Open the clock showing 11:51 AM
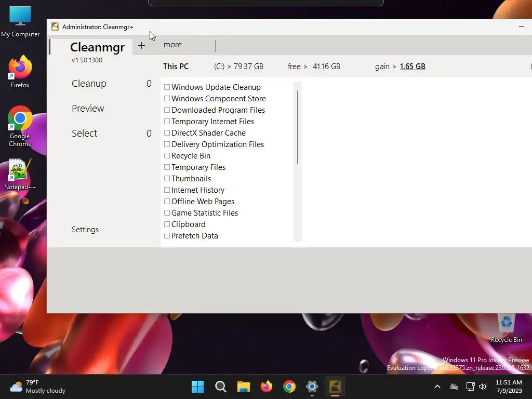Screen dimensions: 532x399 coord(509,387)
